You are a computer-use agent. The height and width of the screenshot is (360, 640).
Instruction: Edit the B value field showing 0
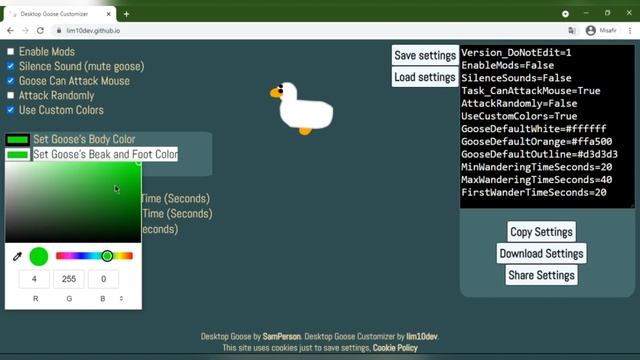(x=103, y=279)
